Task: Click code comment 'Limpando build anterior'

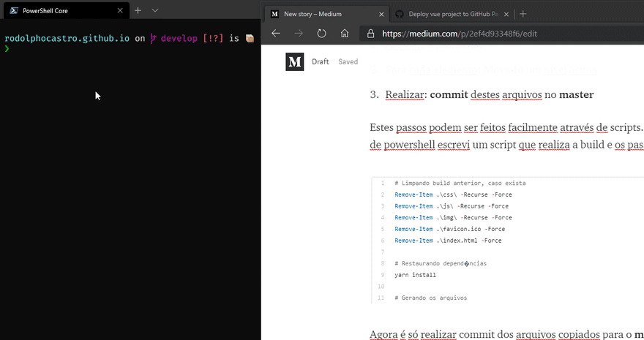Action: point(460,183)
